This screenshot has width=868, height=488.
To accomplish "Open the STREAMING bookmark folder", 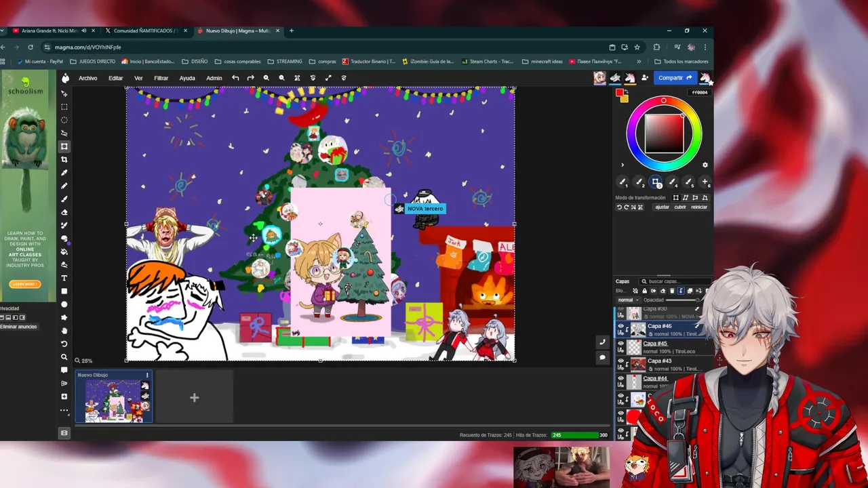I will click(285, 61).
